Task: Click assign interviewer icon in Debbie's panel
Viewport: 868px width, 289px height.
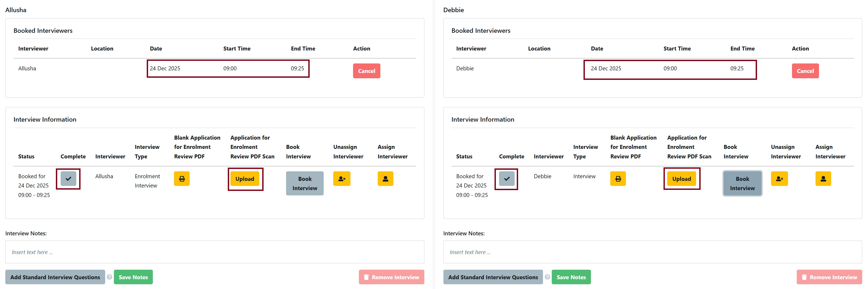Action: click(823, 179)
